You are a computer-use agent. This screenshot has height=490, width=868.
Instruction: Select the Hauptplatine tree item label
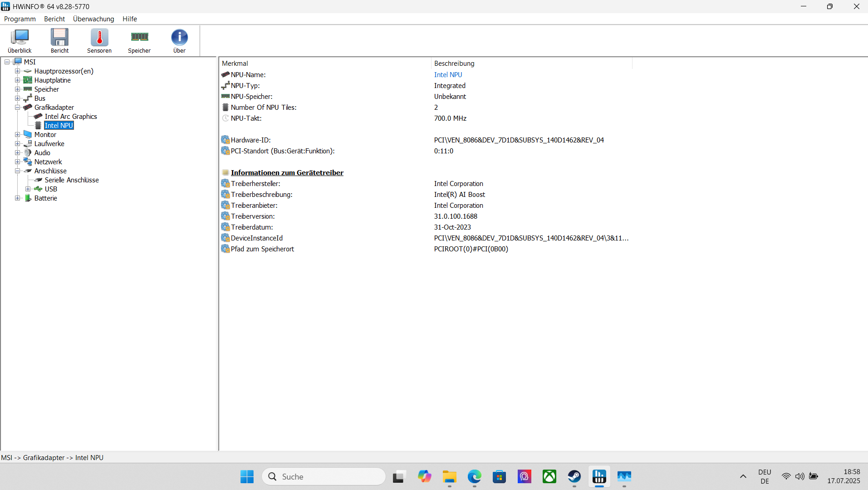53,80
